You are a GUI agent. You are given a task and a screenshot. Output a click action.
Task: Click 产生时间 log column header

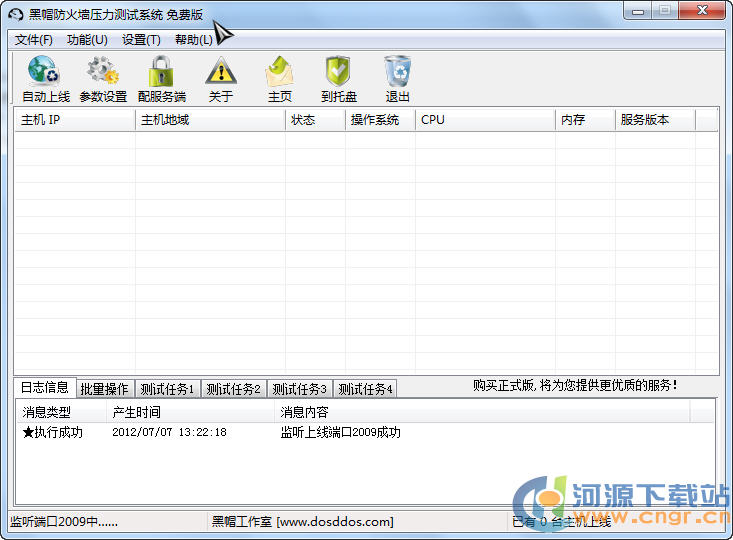tap(190, 412)
